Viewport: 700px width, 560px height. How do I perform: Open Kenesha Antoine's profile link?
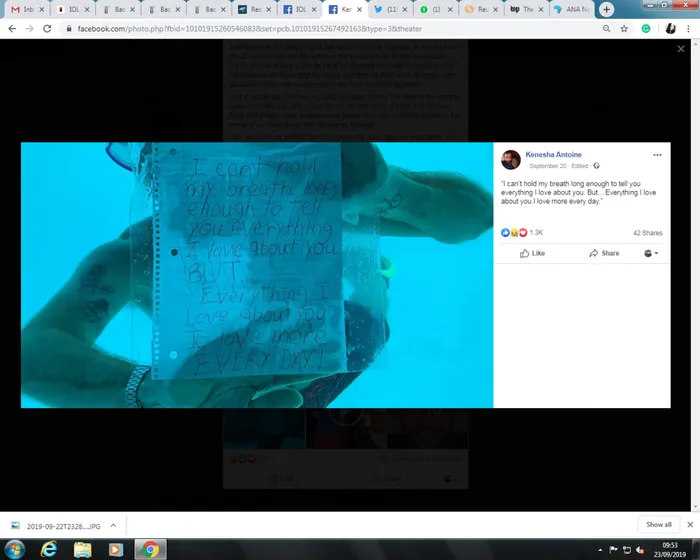[x=553, y=156]
